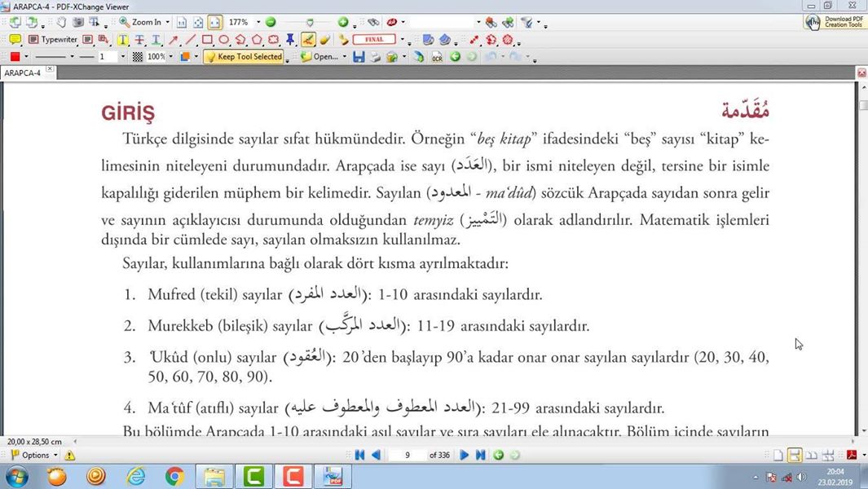Select the Text Box tool
Image resolution: width=868 pixels, height=489 pixels.
[87, 39]
